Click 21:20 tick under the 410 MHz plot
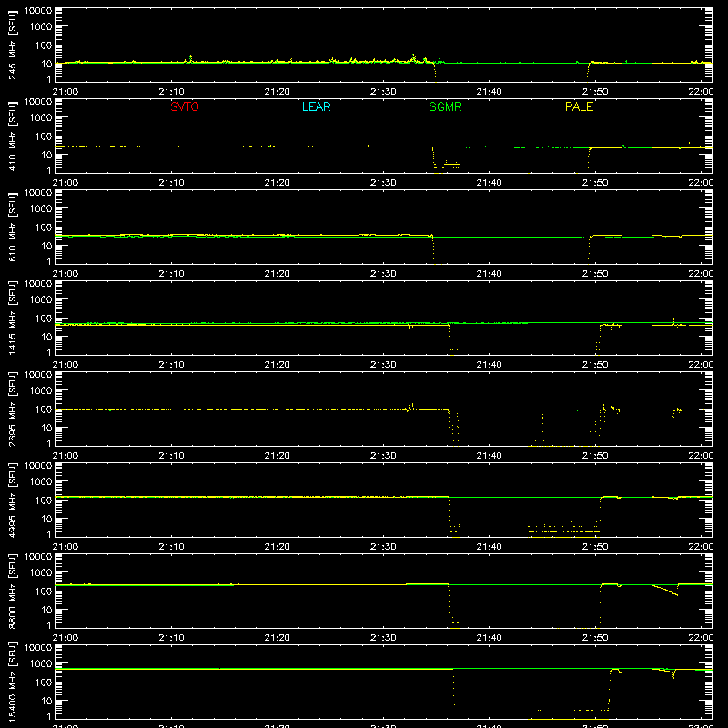This screenshot has width=728, height=728. click(278, 183)
